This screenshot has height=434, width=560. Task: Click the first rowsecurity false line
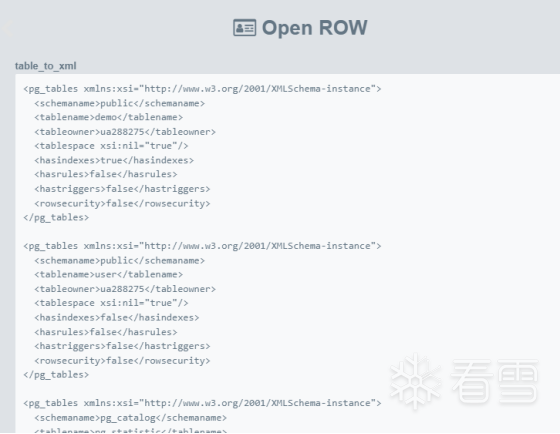122,204
